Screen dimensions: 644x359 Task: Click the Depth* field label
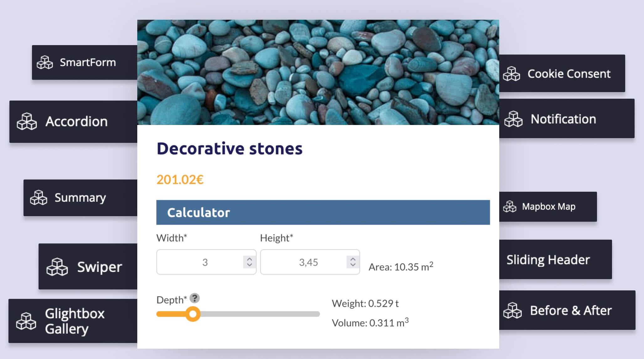[x=172, y=300]
